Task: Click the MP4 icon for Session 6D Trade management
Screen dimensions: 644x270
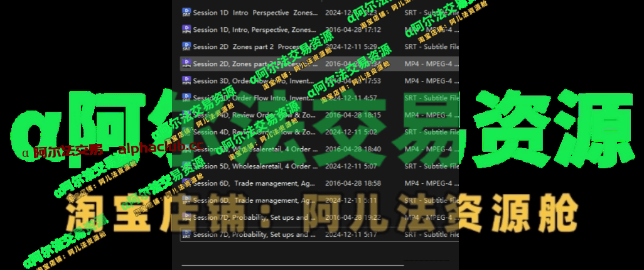Action: (186, 183)
